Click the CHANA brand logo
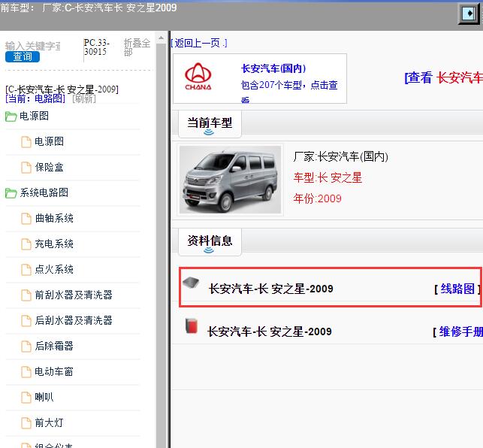 point(198,77)
